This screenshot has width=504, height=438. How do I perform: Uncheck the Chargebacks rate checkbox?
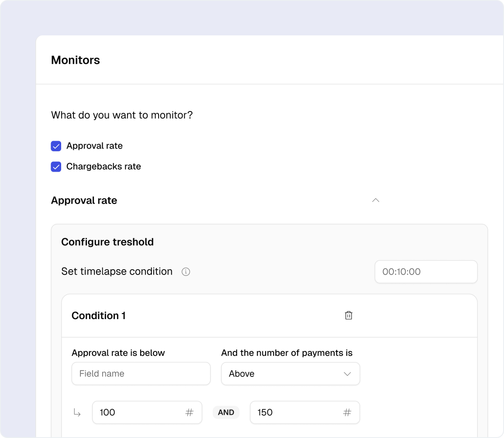(56, 167)
